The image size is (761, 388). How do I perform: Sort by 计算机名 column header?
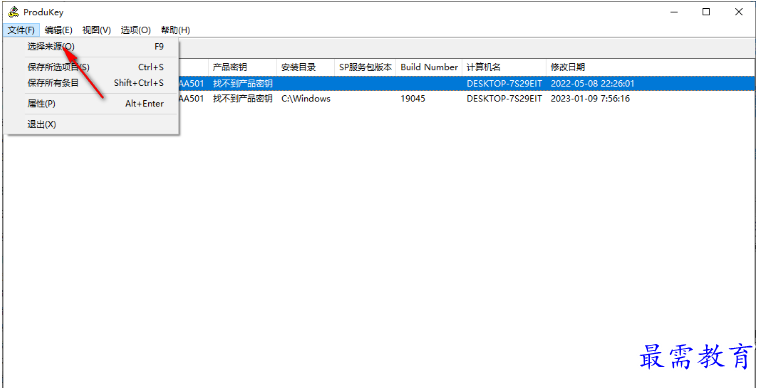tap(504, 67)
